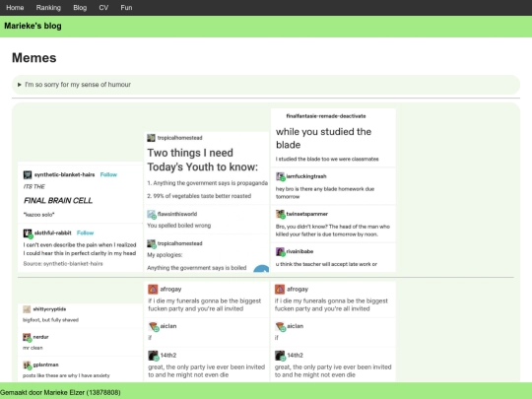Click 'posts like these are why I have anxiety'
Image resolution: width=532 pixels, height=399 pixels.
tap(66, 375)
